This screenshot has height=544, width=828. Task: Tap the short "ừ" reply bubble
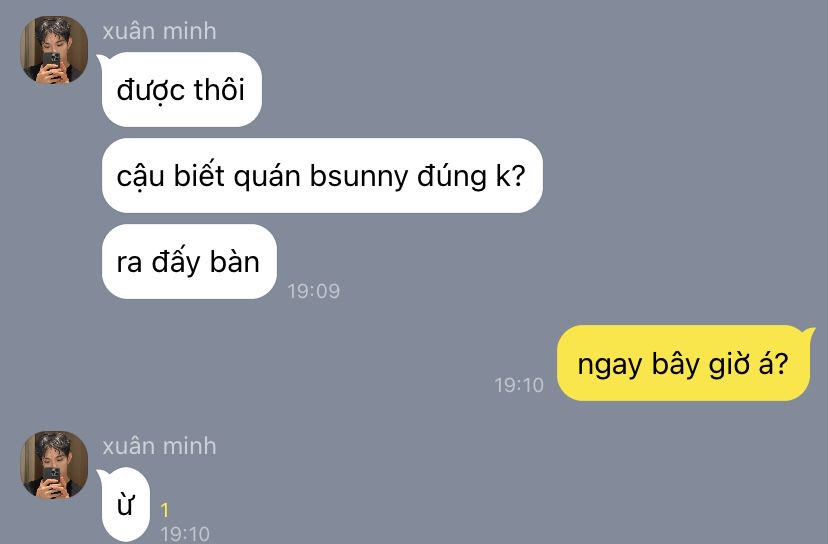(x=125, y=505)
